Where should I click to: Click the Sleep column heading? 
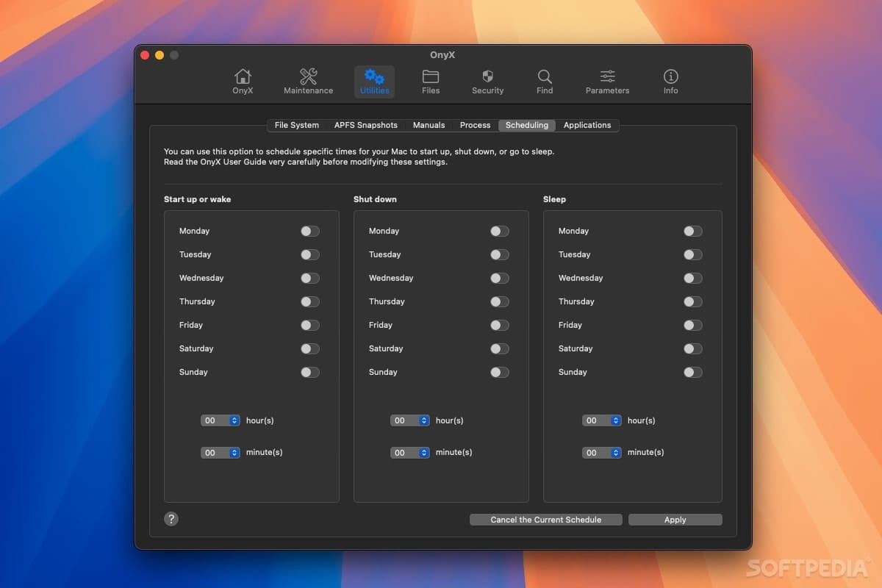pyautogui.click(x=554, y=199)
